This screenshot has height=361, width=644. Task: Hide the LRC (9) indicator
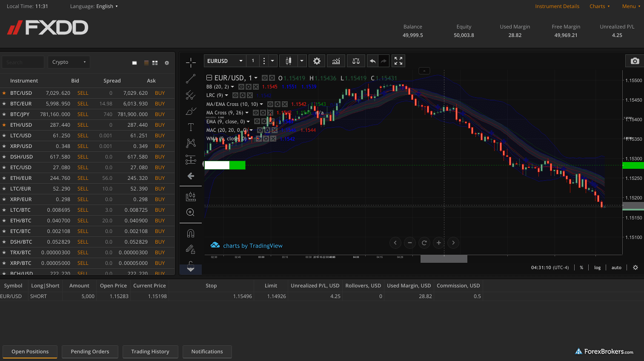click(x=235, y=95)
